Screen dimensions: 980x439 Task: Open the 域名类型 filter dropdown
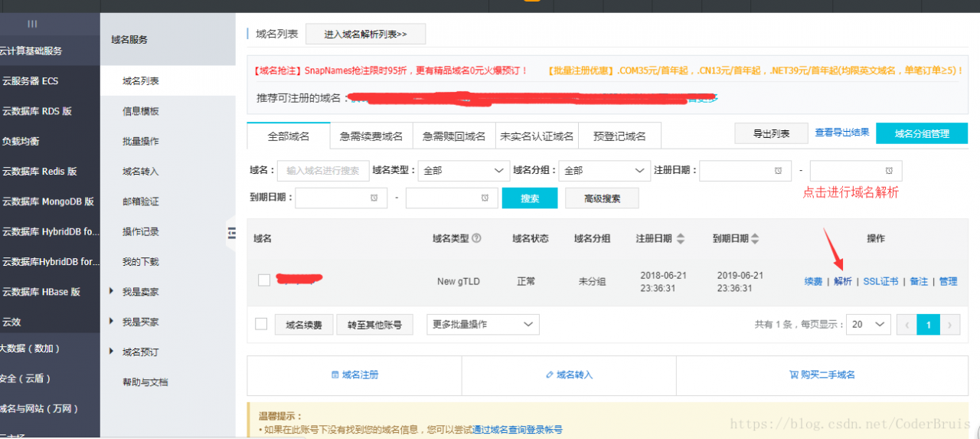pyautogui.click(x=465, y=171)
